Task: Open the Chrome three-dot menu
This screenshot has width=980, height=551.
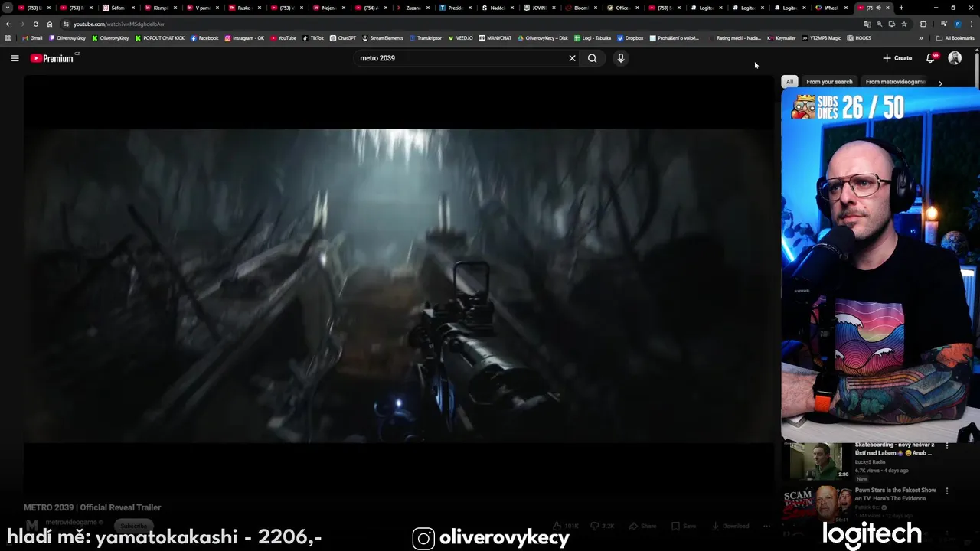Action: click(x=972, y=24)
